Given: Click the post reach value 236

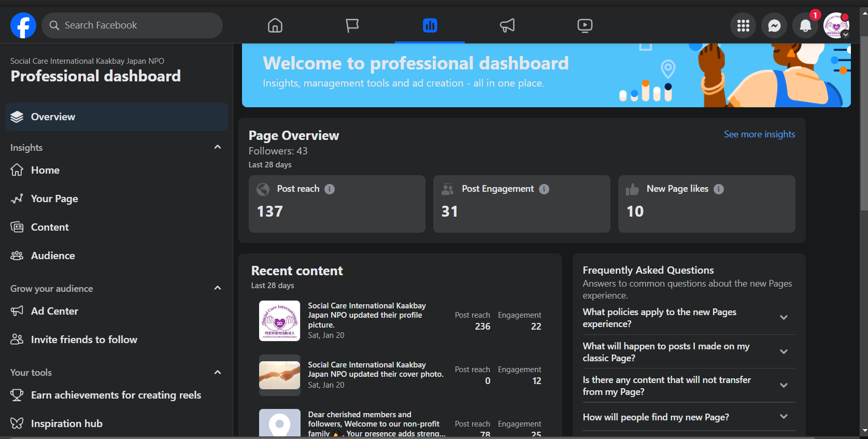Looking at the screenshot, I should [x=482, y=327].
